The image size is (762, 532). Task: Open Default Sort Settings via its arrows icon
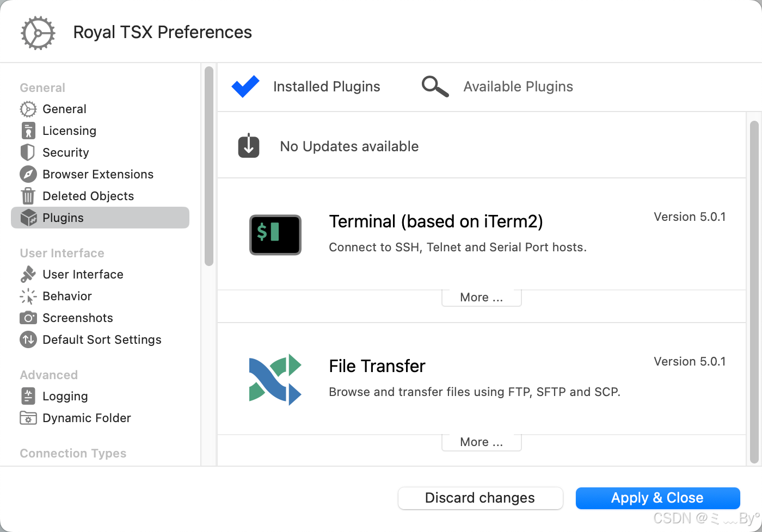click(x=28, y=339)
